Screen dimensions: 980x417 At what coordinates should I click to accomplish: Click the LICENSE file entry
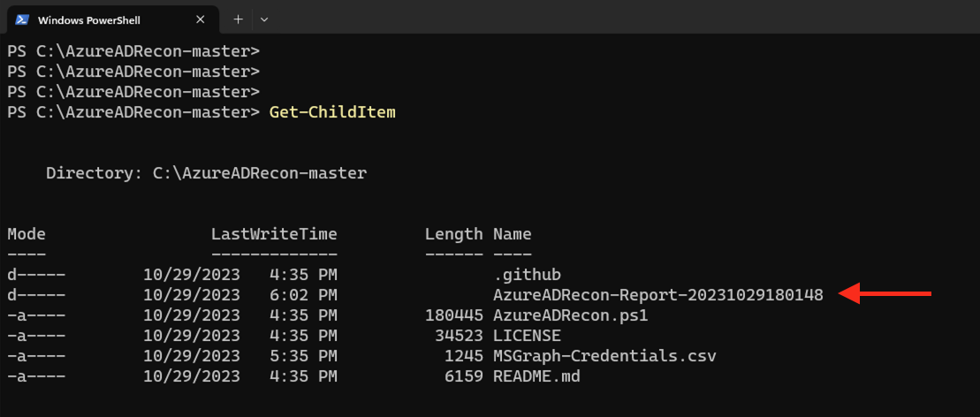[x=527, y=336]
